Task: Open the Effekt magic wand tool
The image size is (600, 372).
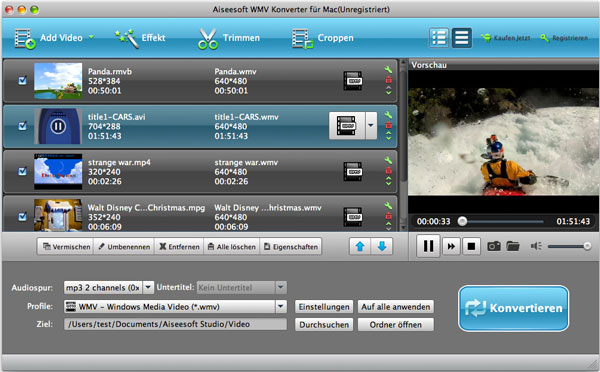Action: pyautogui.click(x=140, y=38)
